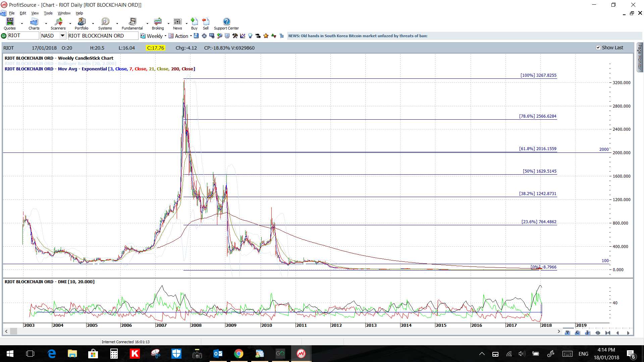
Task: Click the blue floppy-disk save icon
Action: pyautogui.click(x=196, y=36)
